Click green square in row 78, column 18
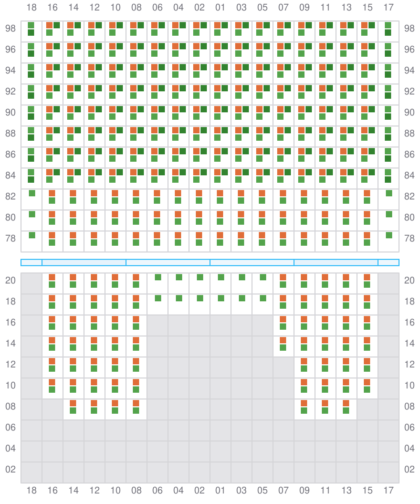This screenshot has height=504, width=420. pyautogui.click(x=32, y=235)
